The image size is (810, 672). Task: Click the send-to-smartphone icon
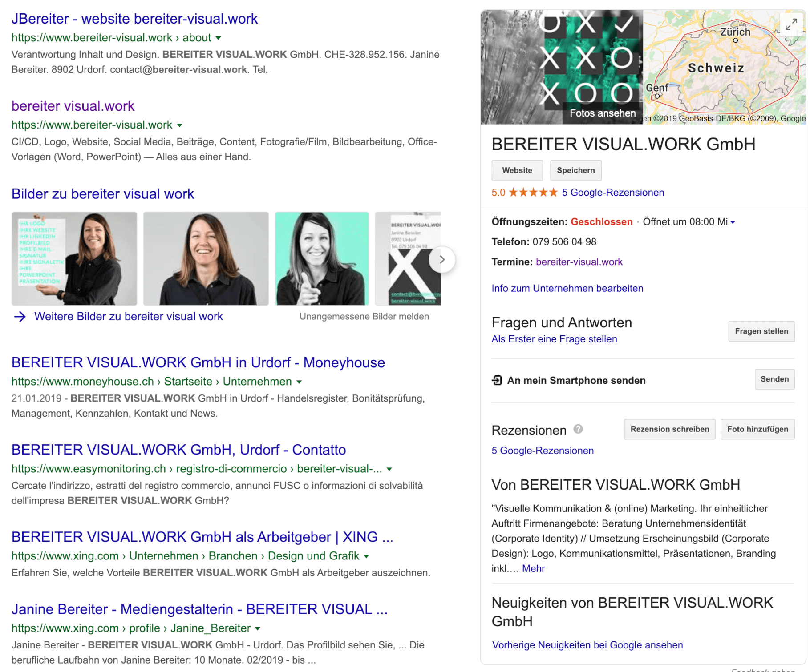497,380
